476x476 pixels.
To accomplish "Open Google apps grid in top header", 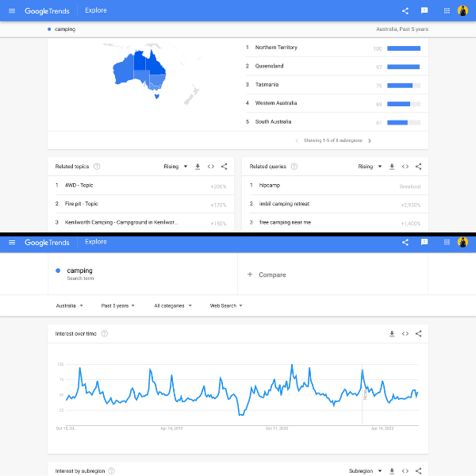I will [x=447, y=11].
